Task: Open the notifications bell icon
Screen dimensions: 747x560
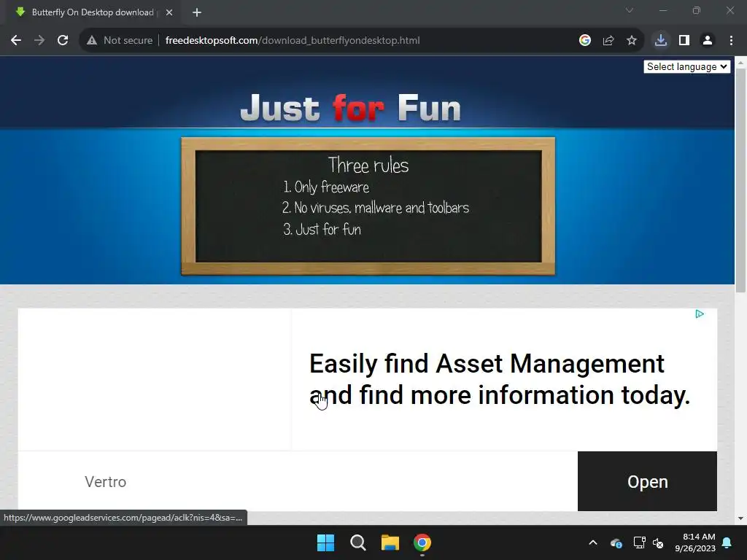Action: [727, 542]
